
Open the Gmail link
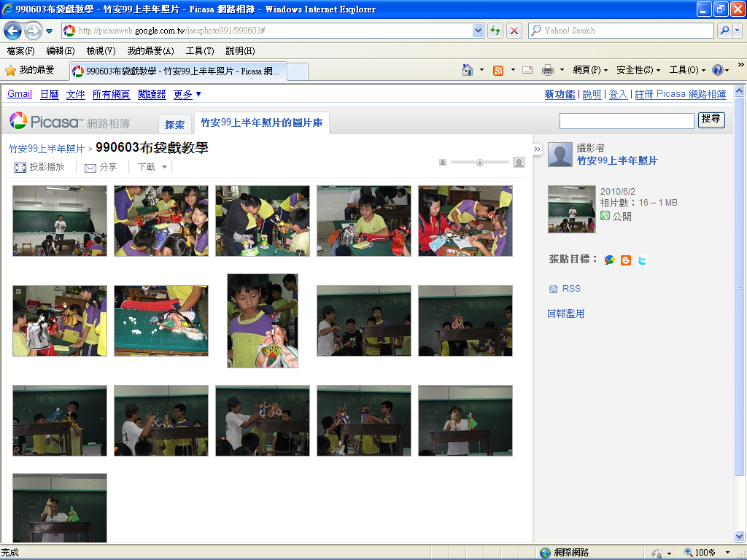[x=20, y=94]
